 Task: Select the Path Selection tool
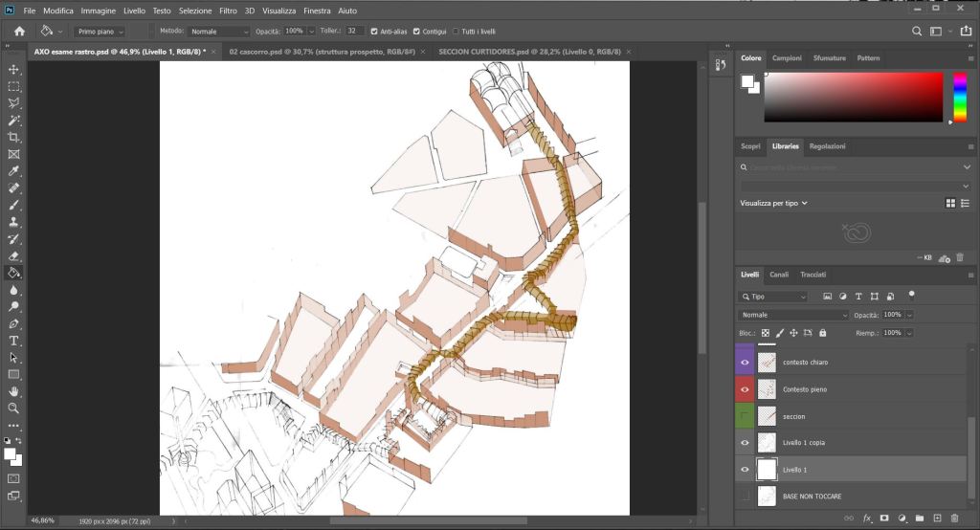13,358
